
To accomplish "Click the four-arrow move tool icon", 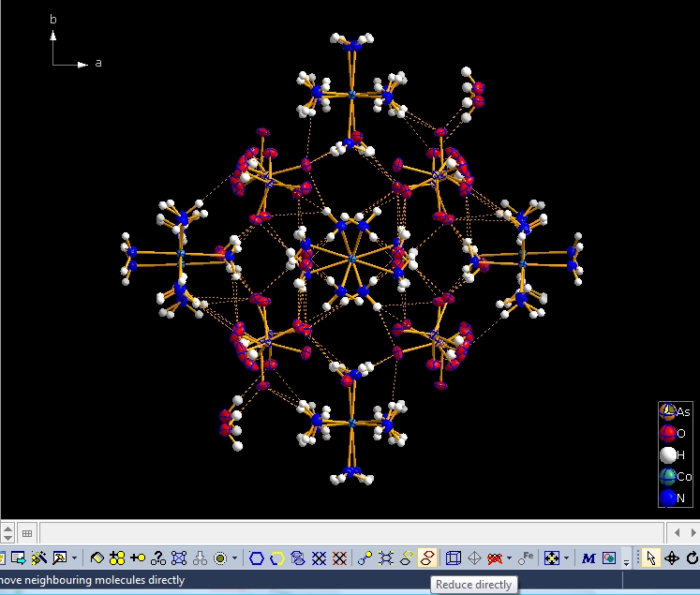I will [x=672, y=558].
